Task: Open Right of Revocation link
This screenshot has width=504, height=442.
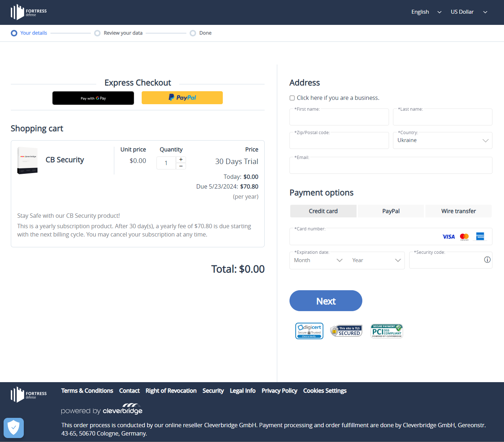Action: (x=171, y=391)
